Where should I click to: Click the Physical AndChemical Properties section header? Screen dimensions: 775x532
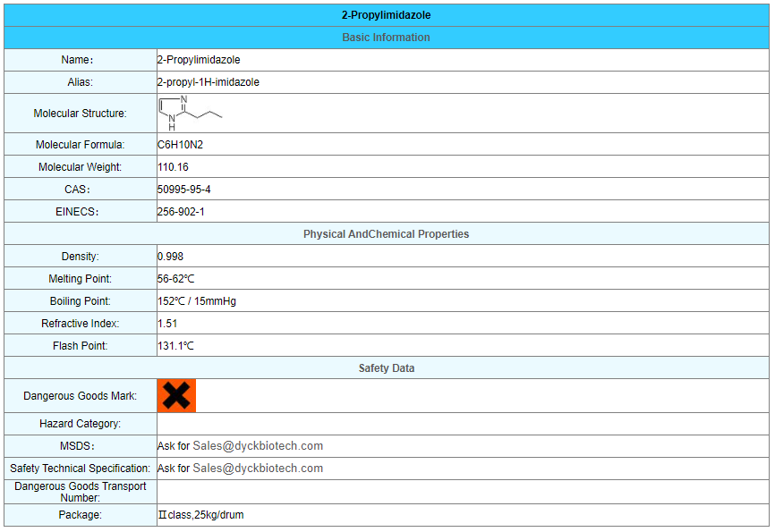[x=387, y=234]
